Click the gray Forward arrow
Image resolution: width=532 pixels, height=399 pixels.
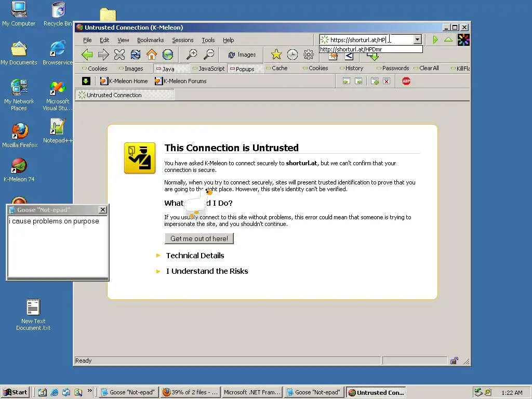tap(103, 54)
